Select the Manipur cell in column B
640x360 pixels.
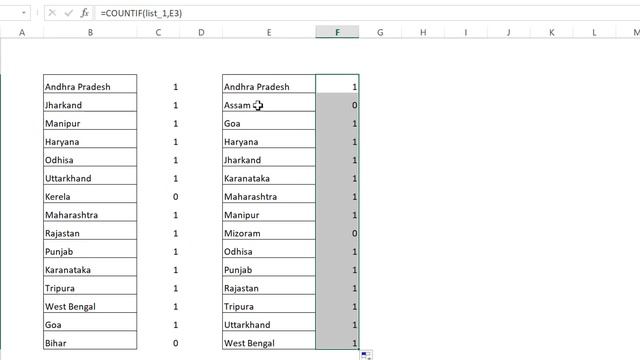pyautogui.click(x=90, y=120)
